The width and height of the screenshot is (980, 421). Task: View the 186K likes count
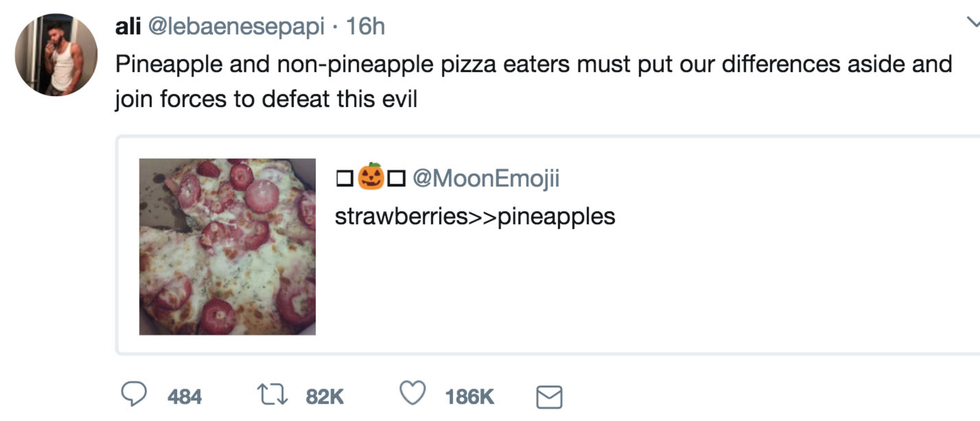tap(469, 396)
